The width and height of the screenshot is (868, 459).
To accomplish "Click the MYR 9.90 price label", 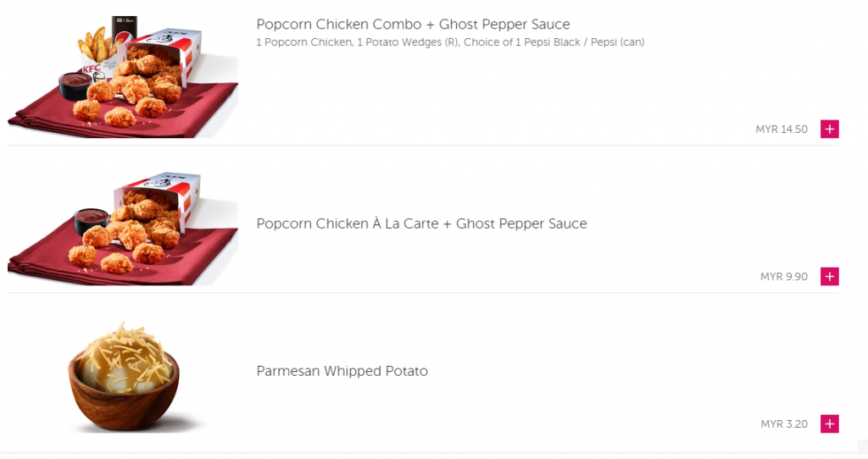I will point(784,277).
